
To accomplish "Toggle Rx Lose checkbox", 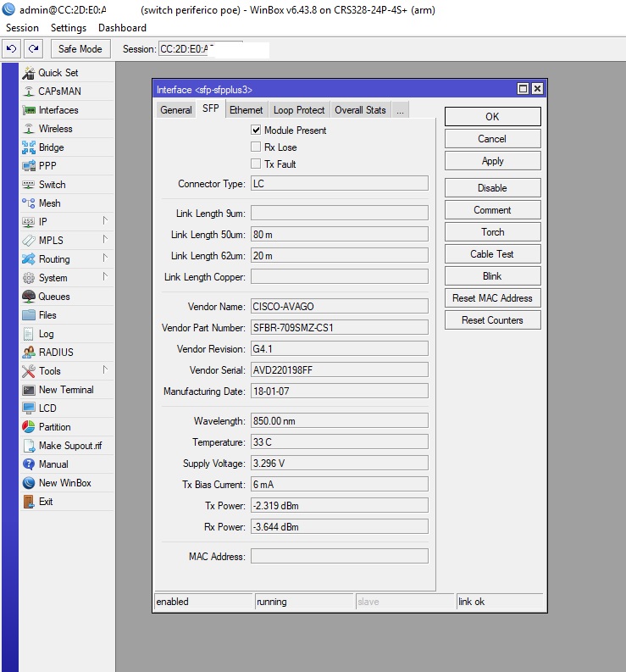I will tap(256, 147).
